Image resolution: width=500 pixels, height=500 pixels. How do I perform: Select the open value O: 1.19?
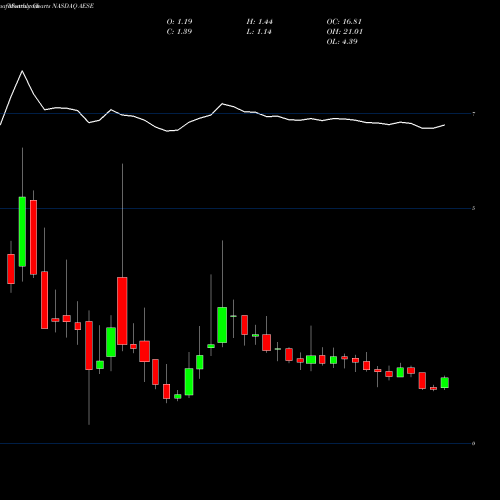[x=179, y=22]
